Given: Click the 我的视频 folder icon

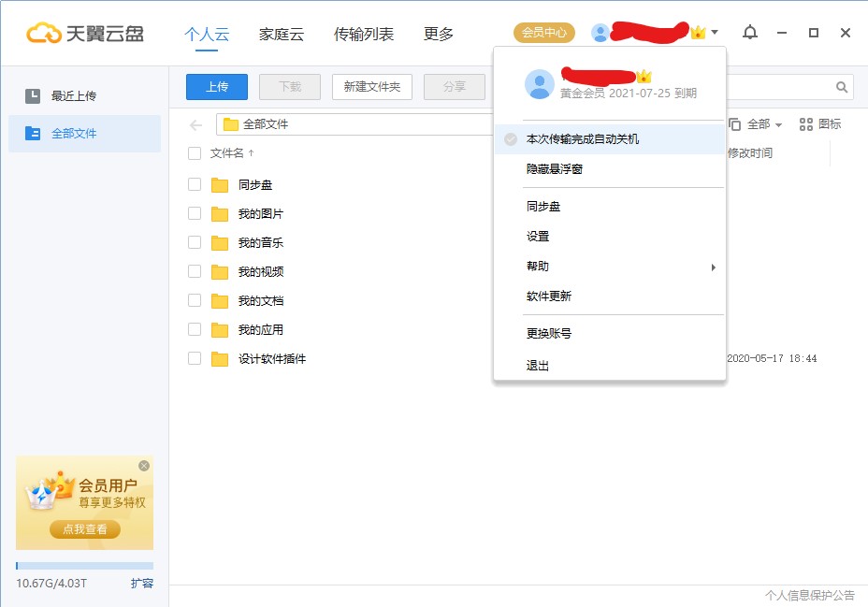Looking at the screenshot, I should pyautogui.click(x=220, y=271).
